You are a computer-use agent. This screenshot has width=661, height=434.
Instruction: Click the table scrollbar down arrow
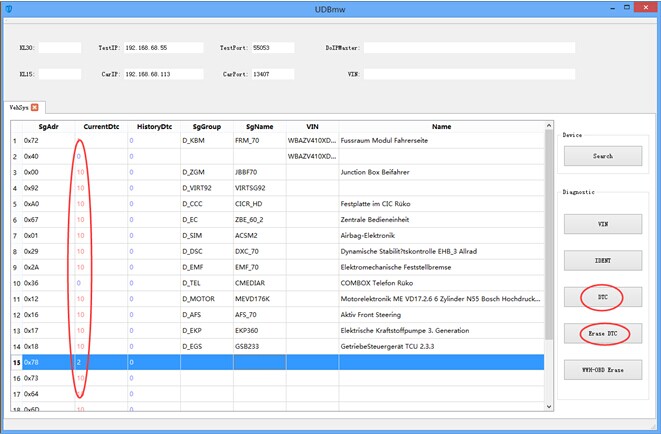549,407
